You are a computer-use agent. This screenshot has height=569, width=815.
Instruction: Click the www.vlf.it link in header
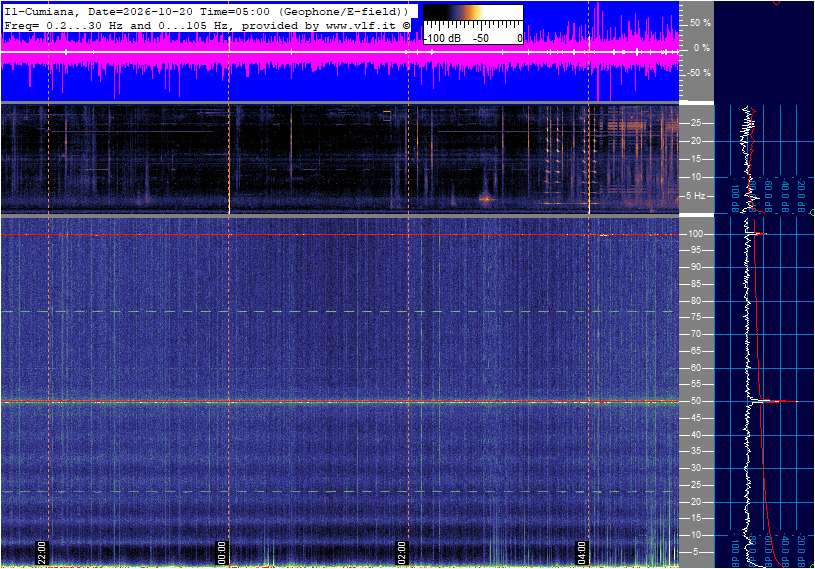click(x=363, y=25)
